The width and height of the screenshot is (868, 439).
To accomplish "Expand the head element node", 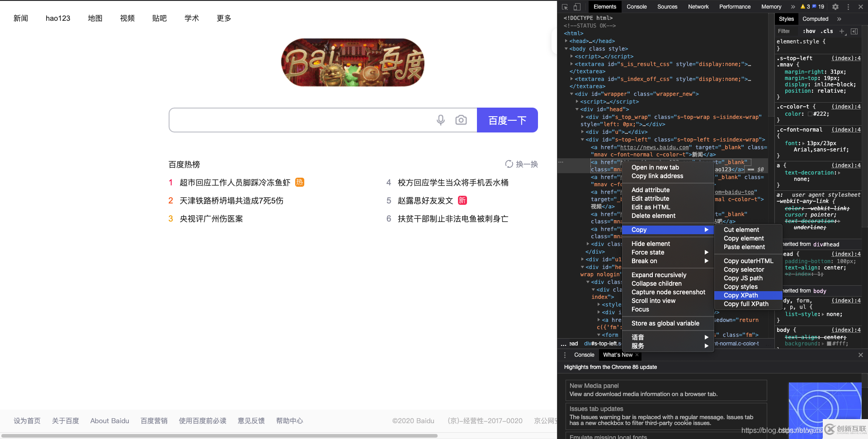I will click(x=566, y=41).
